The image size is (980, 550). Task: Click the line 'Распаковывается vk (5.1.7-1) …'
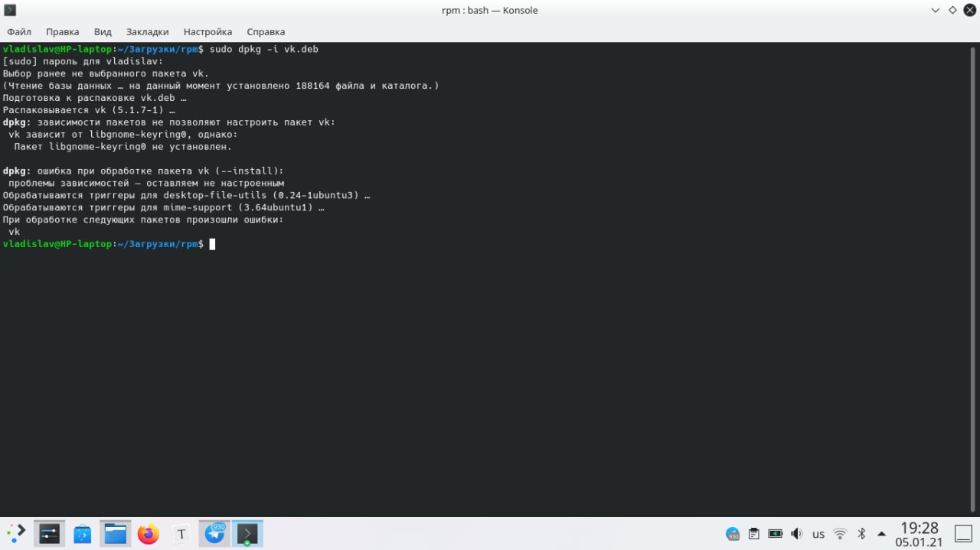(x=89, y=110)
